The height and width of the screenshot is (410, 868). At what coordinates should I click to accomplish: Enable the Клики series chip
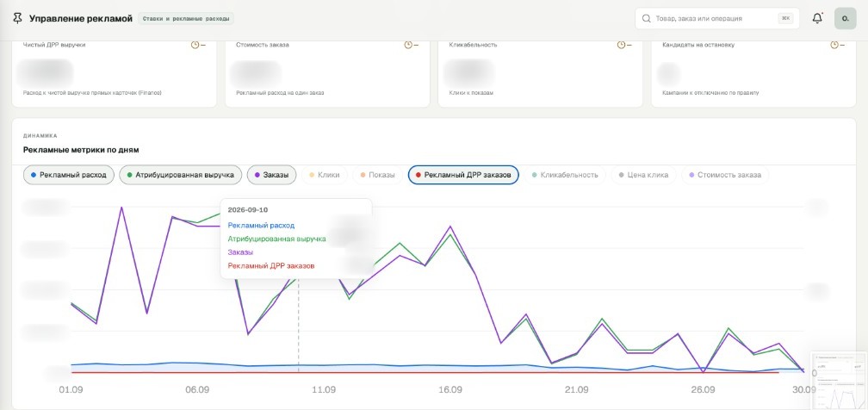pos(325,175)
